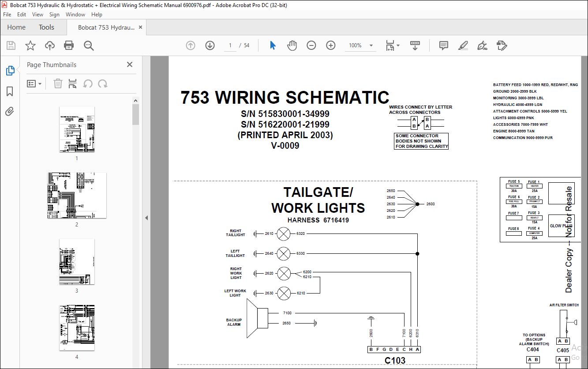The height and width of the screenshot is (369, 588).
Task: Click the TAILGATE/ WORK LIGHTS heading
Action: pos(318,200)
